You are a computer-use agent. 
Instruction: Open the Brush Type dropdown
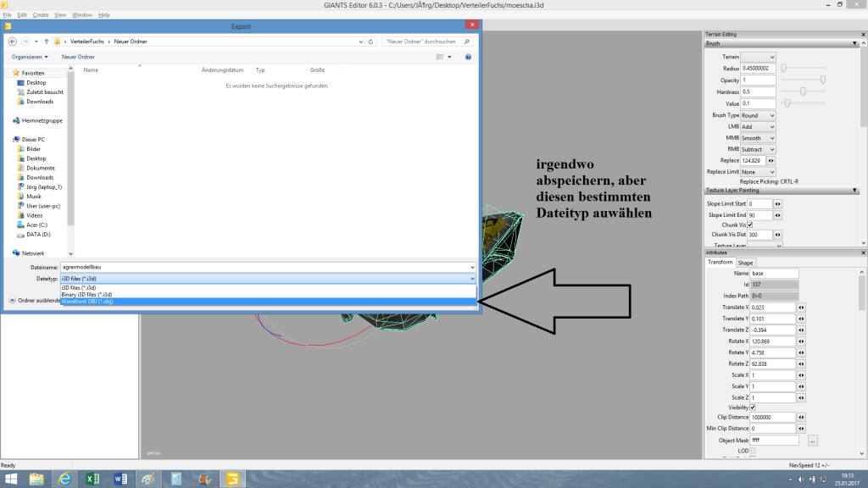[x=758, y=115]
